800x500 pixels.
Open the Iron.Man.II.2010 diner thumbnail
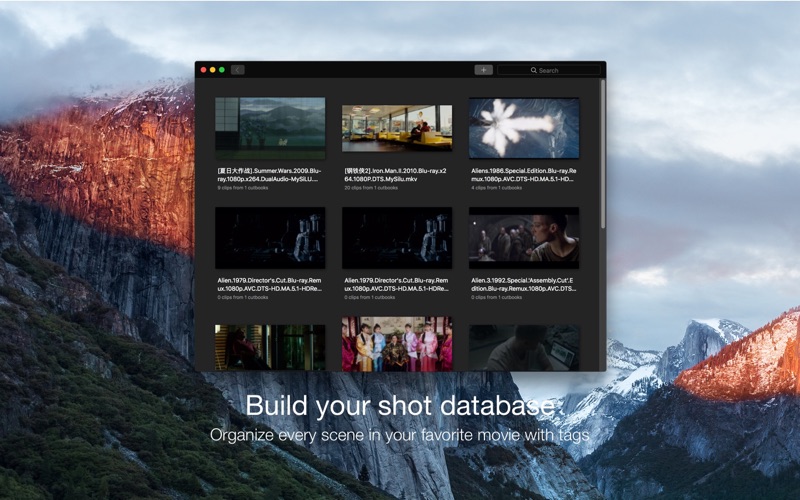pos(397,128)
